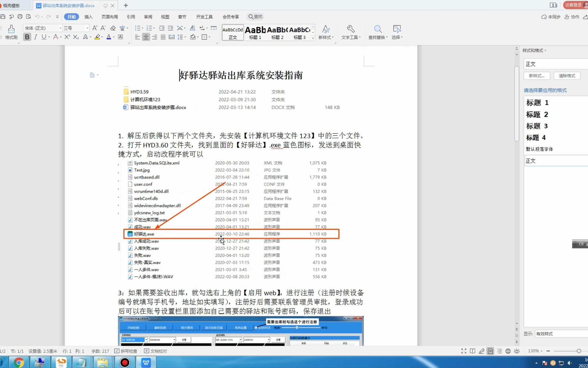This screenshot has width=588, height=368.
Task: Click the 查找 search button in ribbon
Action: (x=255, y=17)
